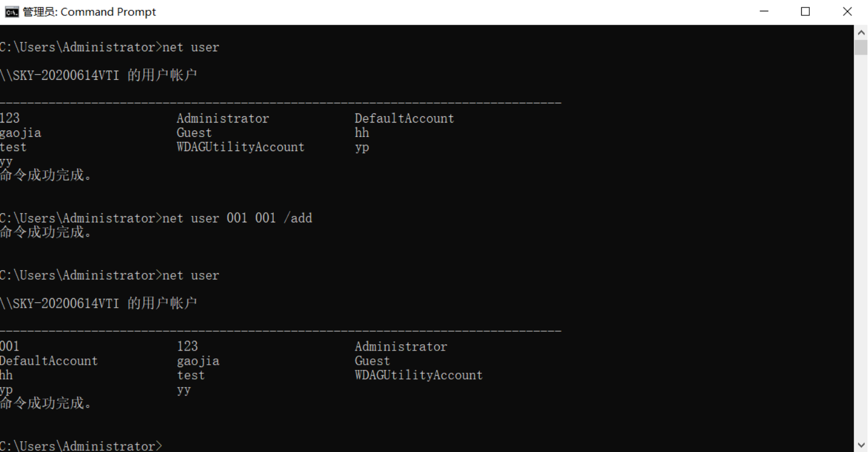Click Administrator in the second user list
The width and height of the screenshot is (868, 452).
click(x=400, y=347)
